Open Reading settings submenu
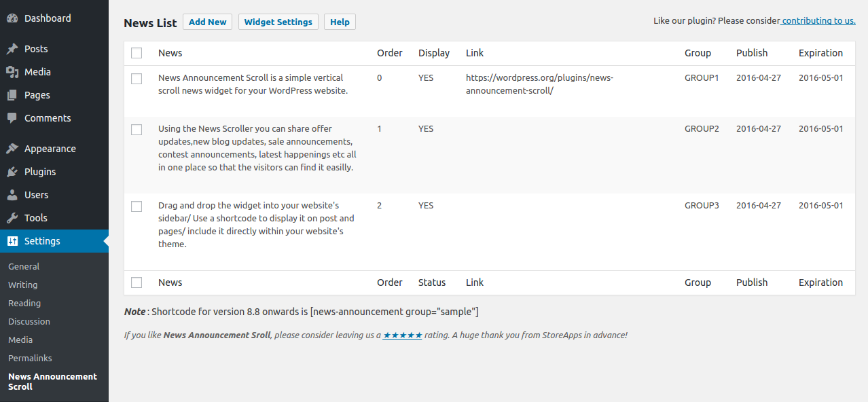The height and width of the screenshot is (402, 868). tap(24, 304)
